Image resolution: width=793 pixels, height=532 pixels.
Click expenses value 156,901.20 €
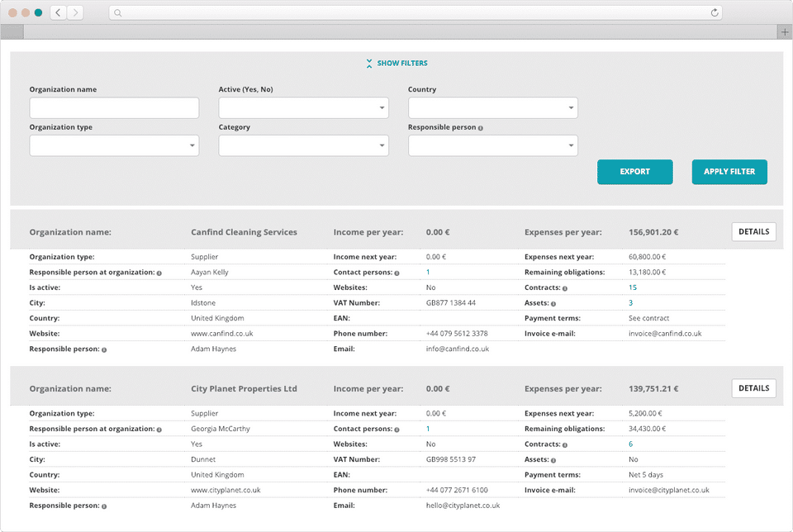coord(653,232)
